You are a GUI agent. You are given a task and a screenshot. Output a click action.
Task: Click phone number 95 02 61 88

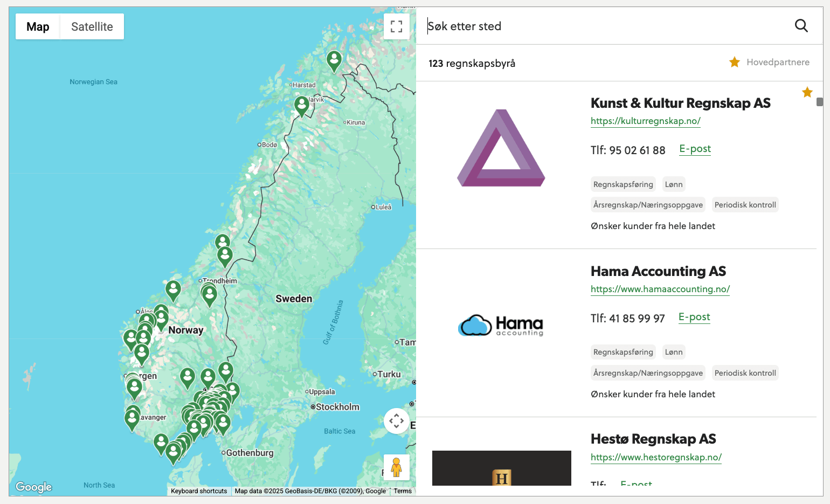click(x=637, y=150)
